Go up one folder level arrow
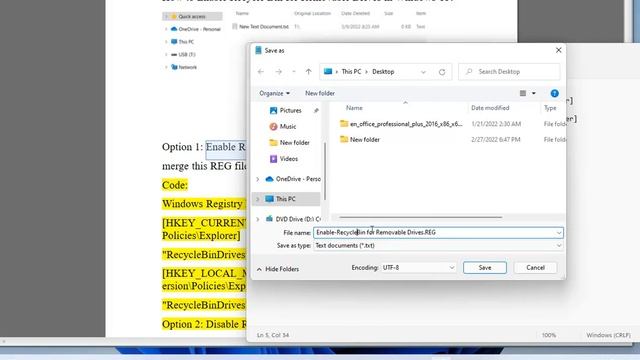640x360 pixels. 309,72
